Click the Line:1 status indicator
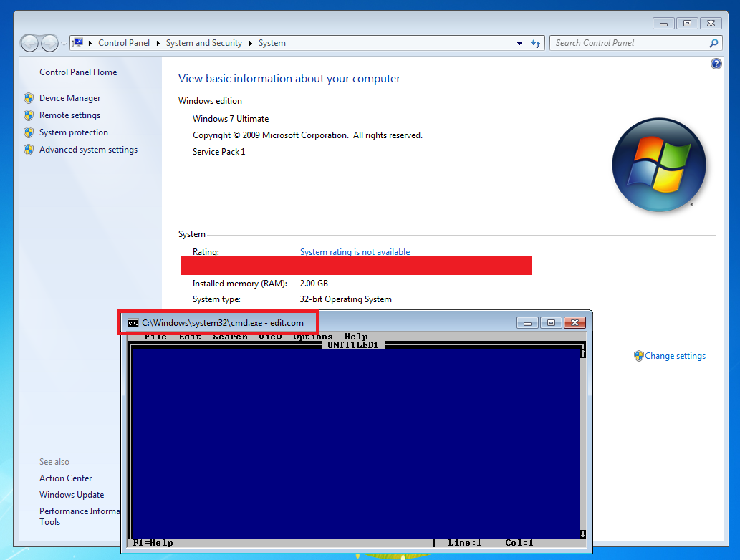The image size is (740, 560). pyautogui.click(x=465, y=543)
